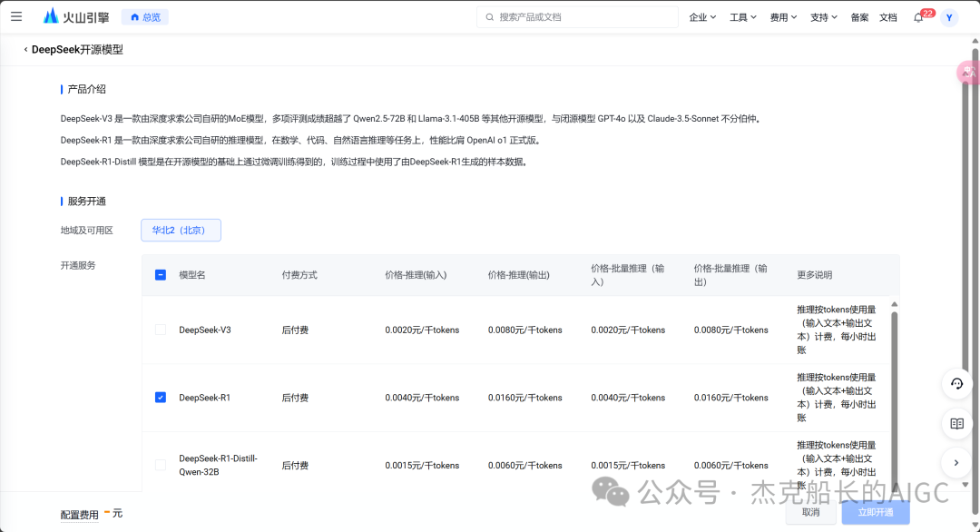Check the DeepSeek-V3 row checkbox
Image resolution: width=980 pixels, height=532 pixels.
(161, 330)
